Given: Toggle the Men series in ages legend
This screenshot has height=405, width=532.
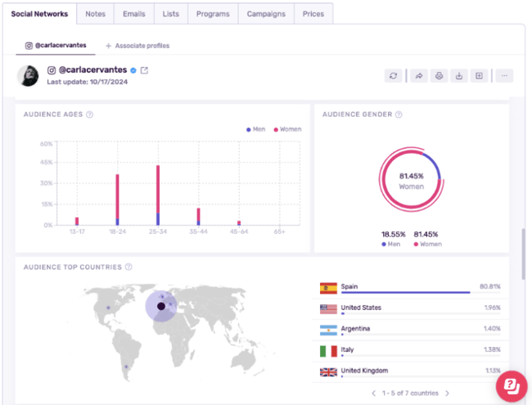Looking at the screenshot, I should coord(255,129).
